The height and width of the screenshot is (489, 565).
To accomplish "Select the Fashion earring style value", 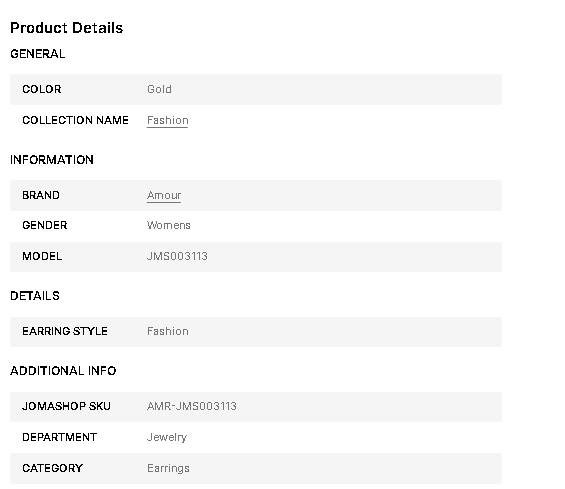I will click(168, 331).
